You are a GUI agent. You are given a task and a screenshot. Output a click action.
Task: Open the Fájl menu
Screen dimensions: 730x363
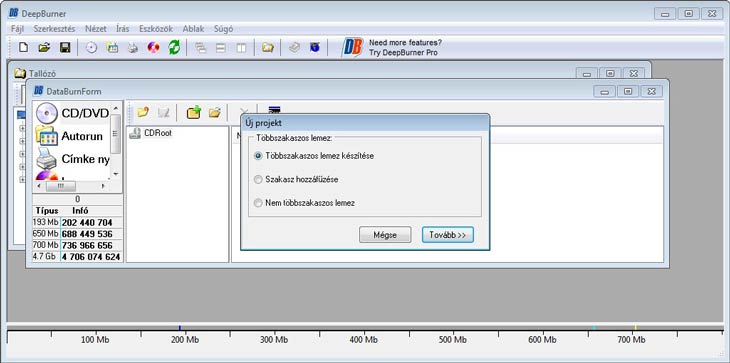(17, 29)
